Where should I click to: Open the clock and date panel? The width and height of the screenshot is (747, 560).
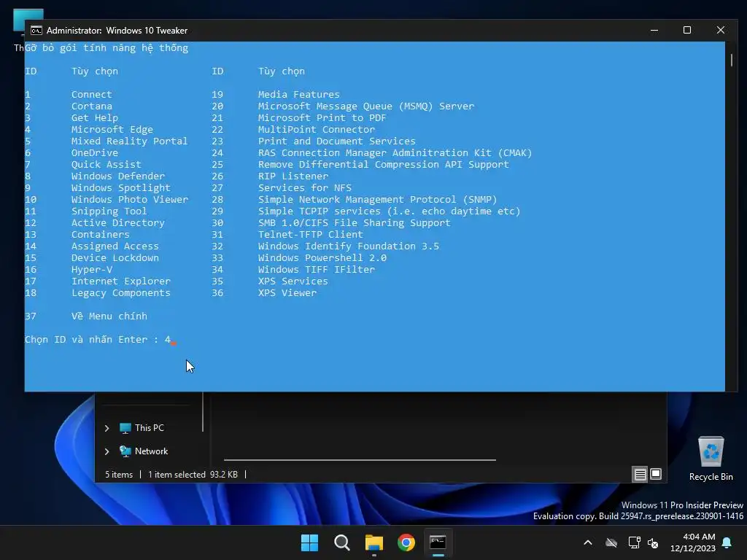693,542
